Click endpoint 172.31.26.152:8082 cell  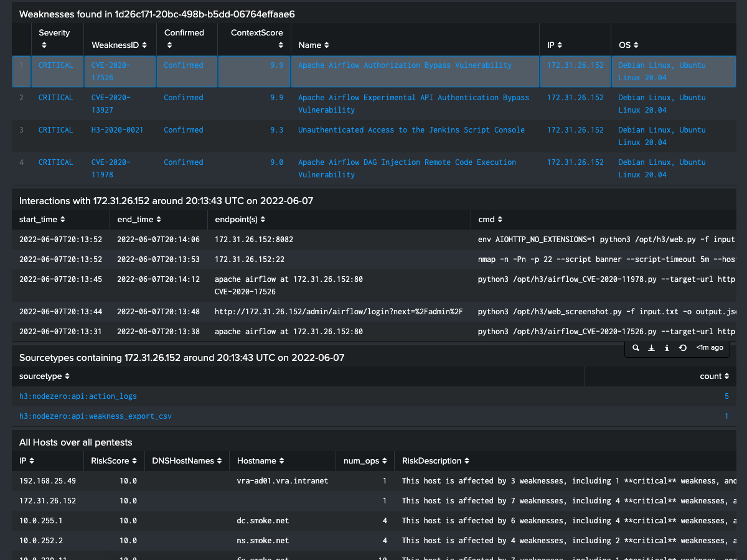click(254, 240)
